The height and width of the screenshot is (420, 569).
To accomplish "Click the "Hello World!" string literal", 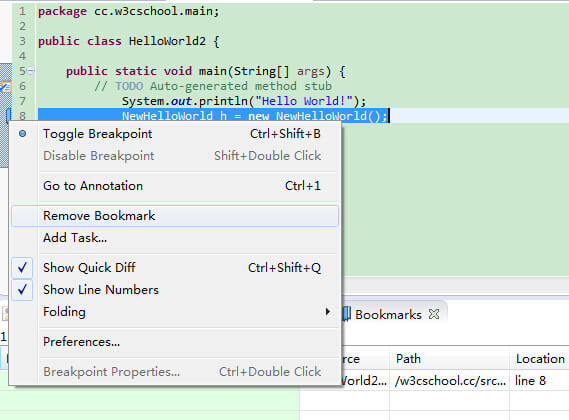I will click(304, 101).
